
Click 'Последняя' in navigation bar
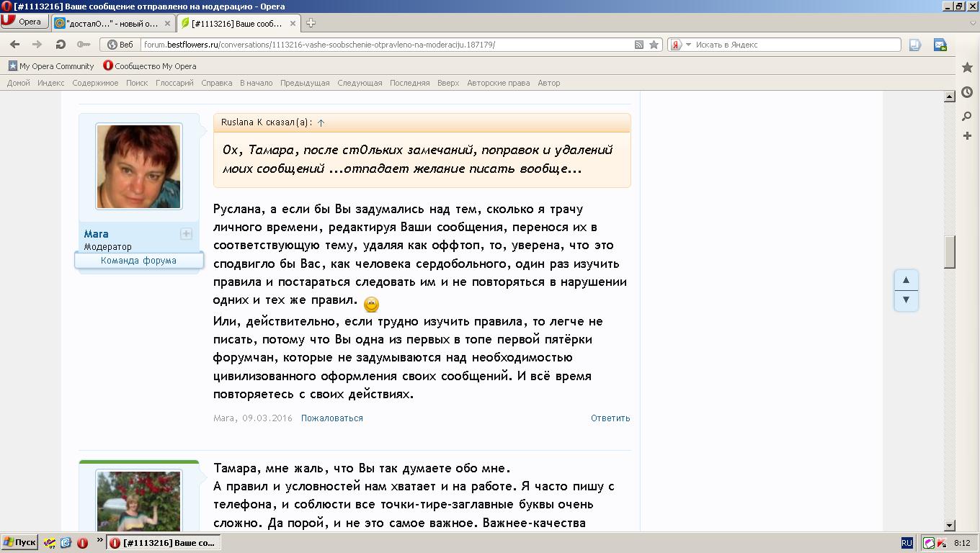coord(410,83)
